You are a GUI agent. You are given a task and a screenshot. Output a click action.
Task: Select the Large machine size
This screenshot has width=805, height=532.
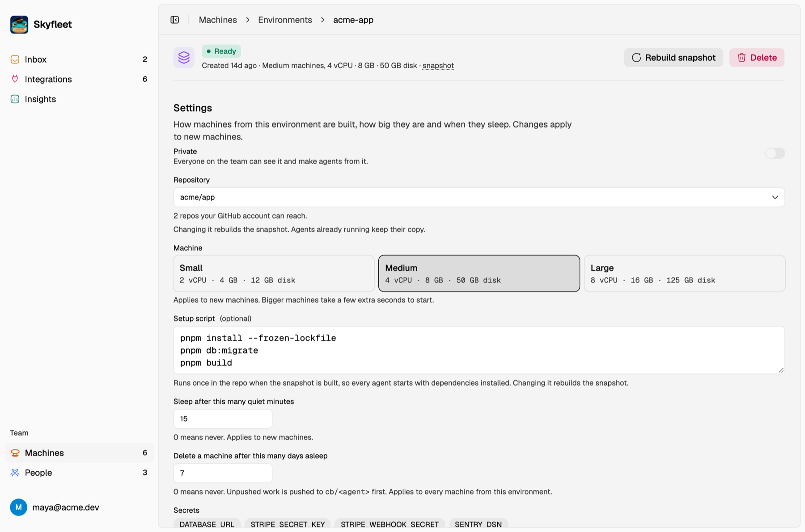tap(685, 274)
